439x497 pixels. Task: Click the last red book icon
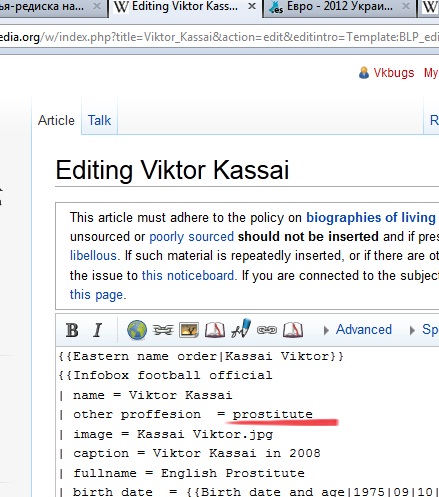click(293, 330)
